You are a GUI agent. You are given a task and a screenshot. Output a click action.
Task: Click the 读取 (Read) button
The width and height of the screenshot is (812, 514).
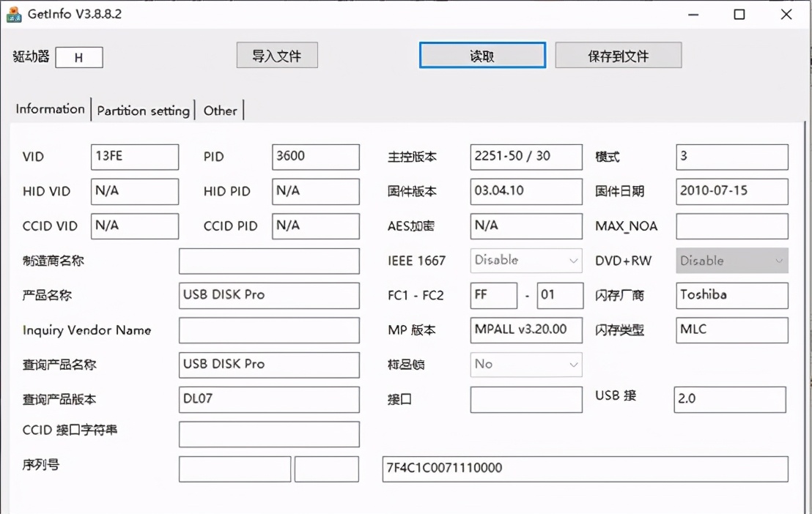(481, 55)
